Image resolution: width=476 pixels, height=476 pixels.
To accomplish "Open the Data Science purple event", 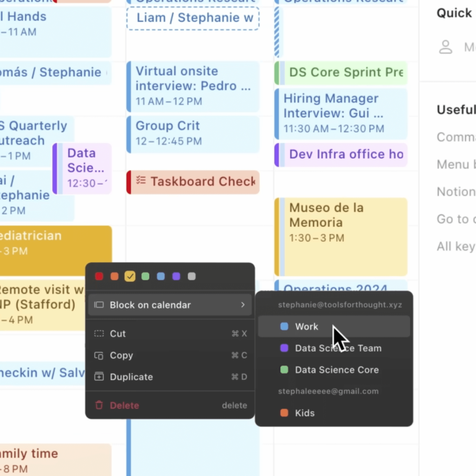I will click(x=82, y=168).
